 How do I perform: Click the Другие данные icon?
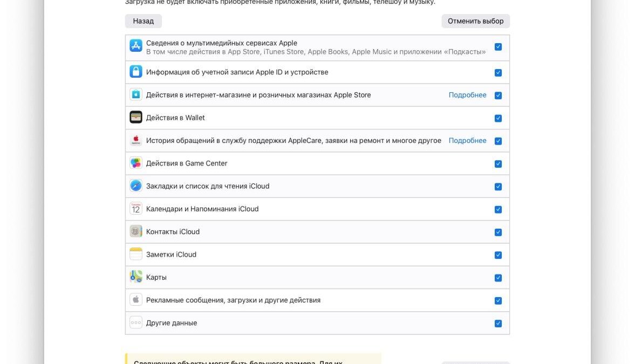(x=135, y=322)
